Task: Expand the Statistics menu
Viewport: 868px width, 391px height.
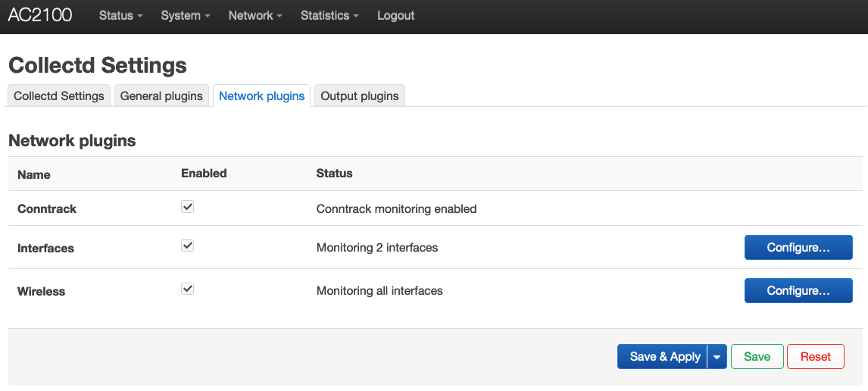Action: [x=329, y=15]
